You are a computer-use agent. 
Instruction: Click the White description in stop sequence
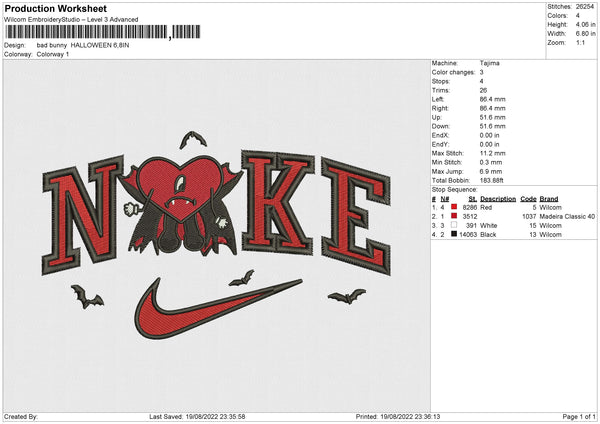click(489, 226)
